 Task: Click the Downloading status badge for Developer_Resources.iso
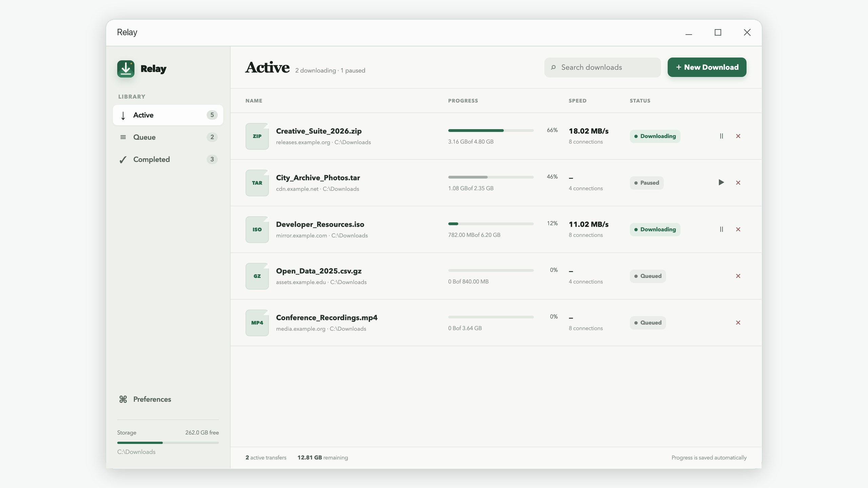coord(655,229)
